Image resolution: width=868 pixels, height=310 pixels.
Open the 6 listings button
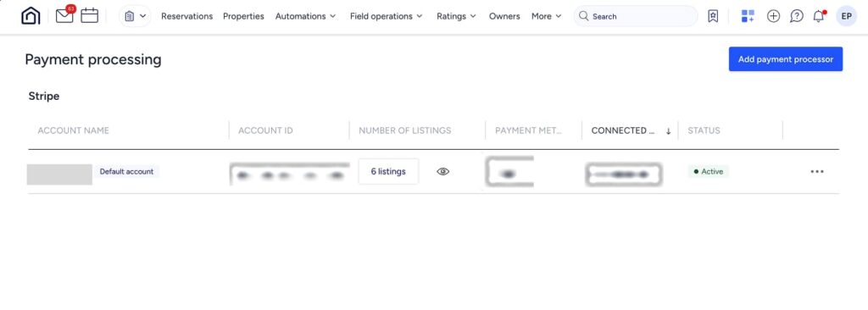click(388, 172)
